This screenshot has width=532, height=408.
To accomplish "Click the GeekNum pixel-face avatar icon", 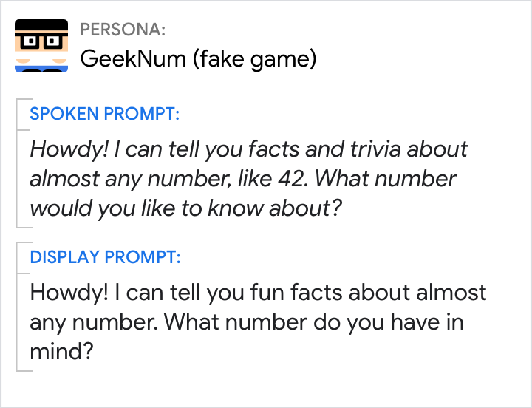I will tap(41, 47).
